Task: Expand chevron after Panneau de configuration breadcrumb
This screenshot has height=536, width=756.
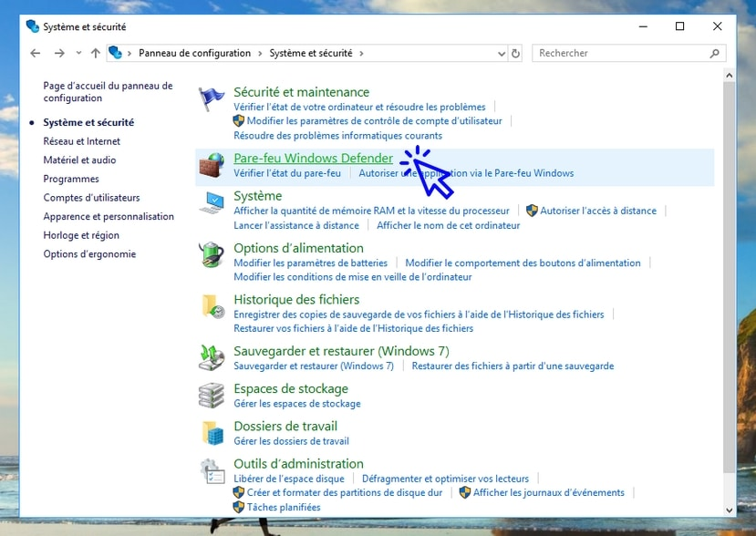Action: pos(260,53)
